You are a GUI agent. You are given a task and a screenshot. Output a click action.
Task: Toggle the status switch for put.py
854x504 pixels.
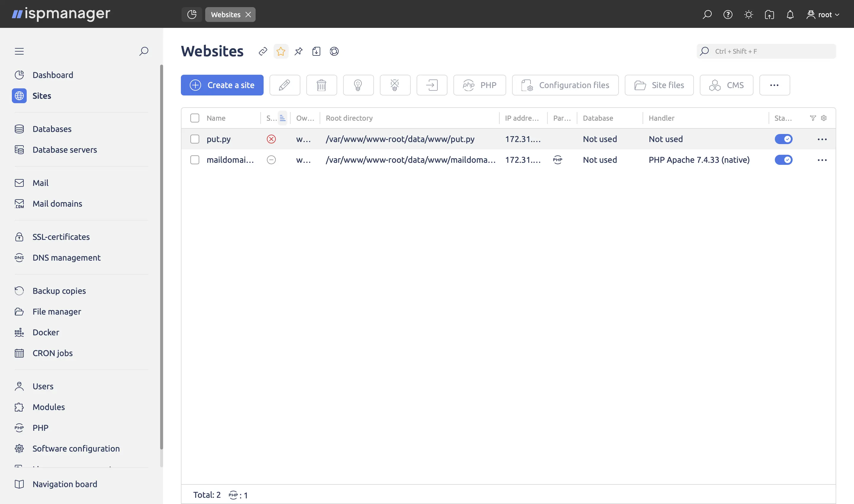click(x=784, y=139)
